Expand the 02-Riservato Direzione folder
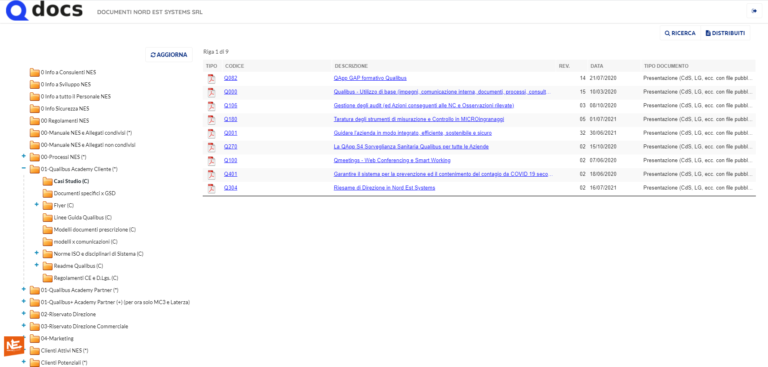Image resolution: width=768 pixels, height=367 pixels. [x=24, y=313]
